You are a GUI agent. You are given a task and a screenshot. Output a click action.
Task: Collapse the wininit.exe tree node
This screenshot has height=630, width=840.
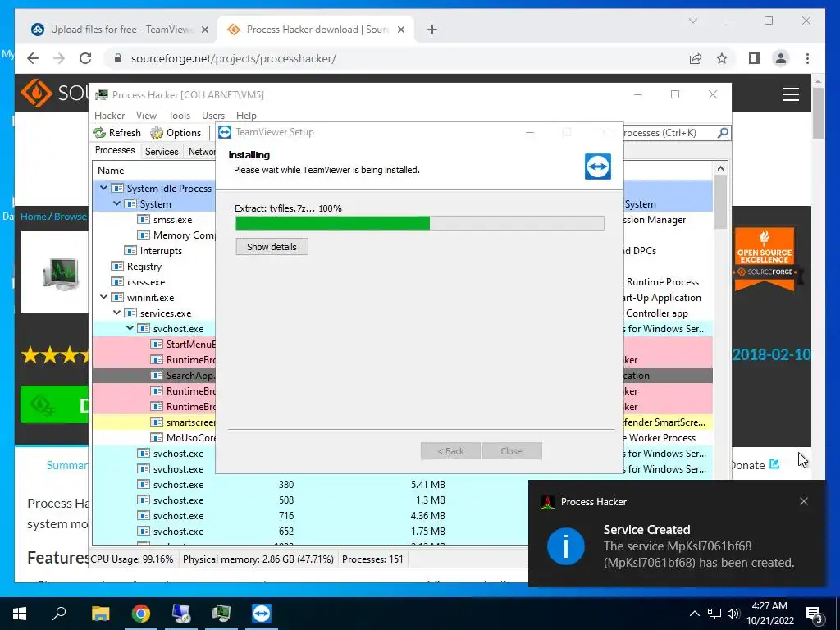103,297
